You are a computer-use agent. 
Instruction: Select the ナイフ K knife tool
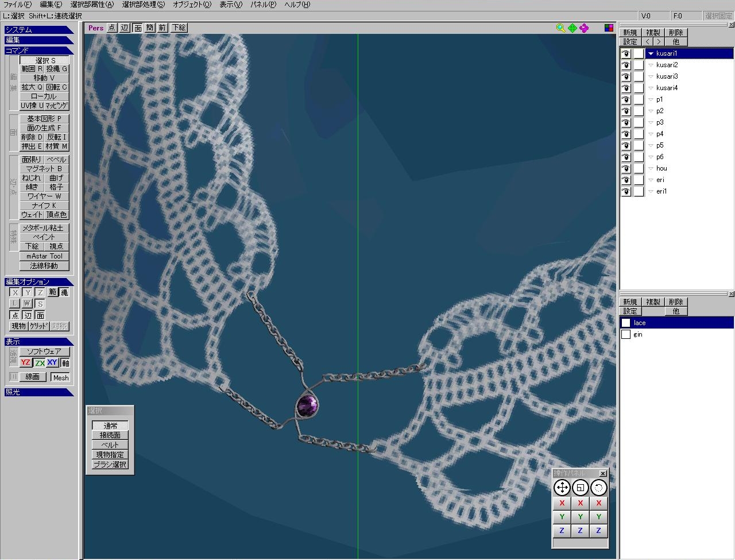pos(44,206)
